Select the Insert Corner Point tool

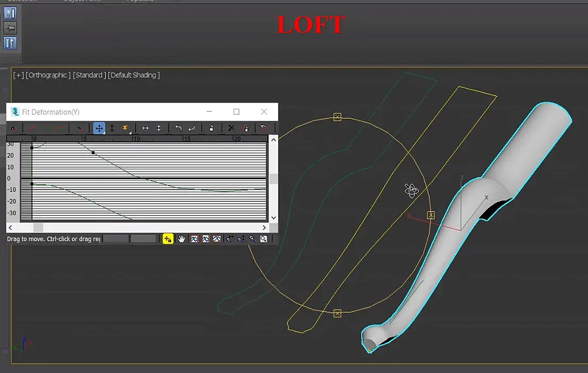point(125,128)
